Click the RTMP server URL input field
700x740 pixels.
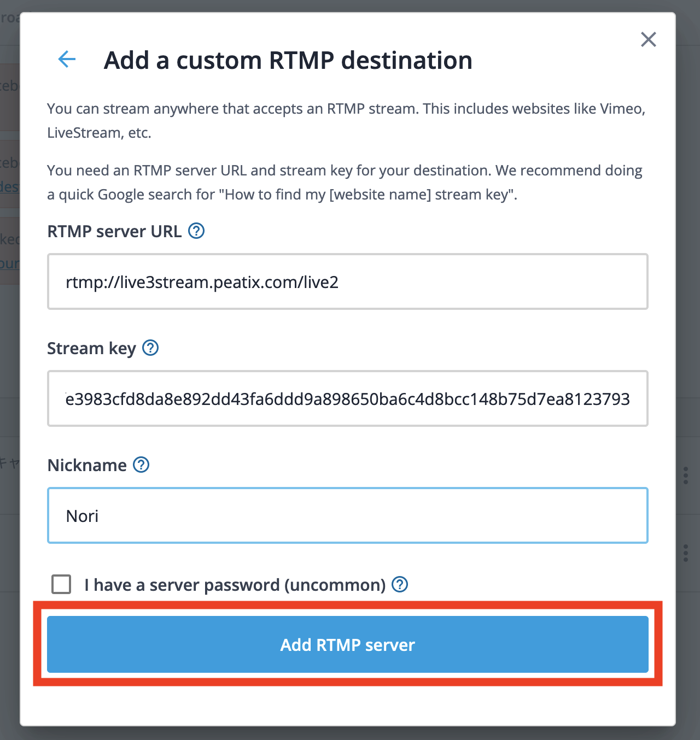tap(348, 281)
